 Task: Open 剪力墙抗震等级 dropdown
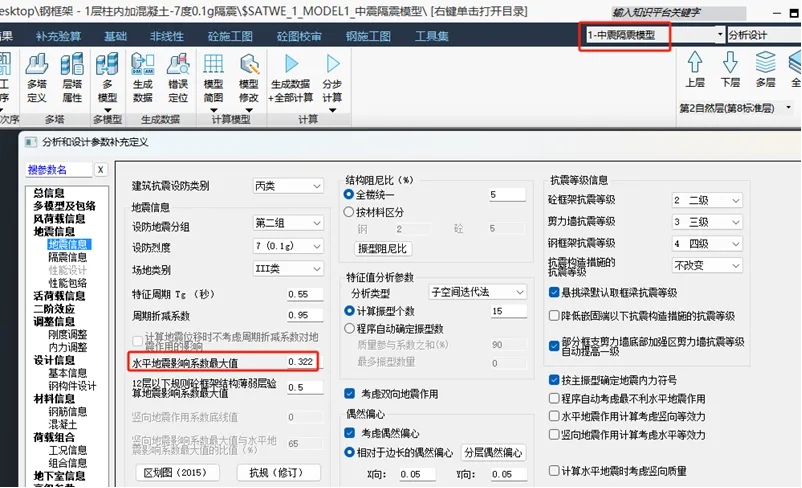[707, 222]
